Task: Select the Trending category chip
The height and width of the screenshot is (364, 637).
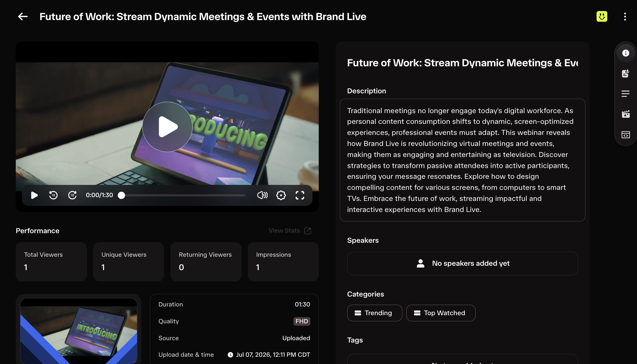Action: coord(375,313)
